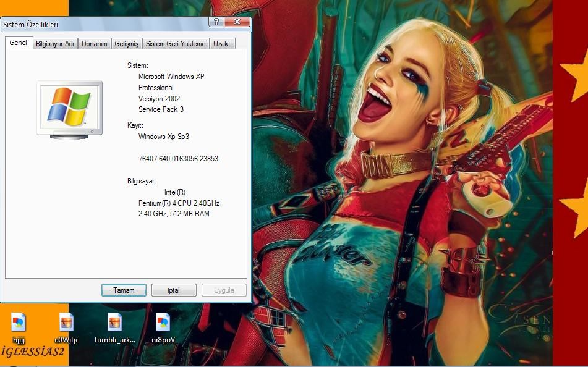Click the Bilgisayar: heading label
This screenshot has height=367, width=588.
[x=142, y=181]
